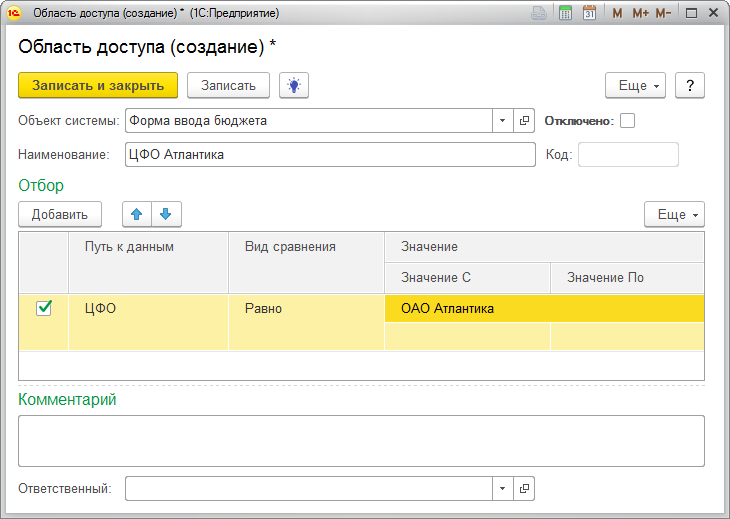This screenshot has width=730, height=519.
Task: Expand the Ответственный dropdown list
Action: coord(502,488)
